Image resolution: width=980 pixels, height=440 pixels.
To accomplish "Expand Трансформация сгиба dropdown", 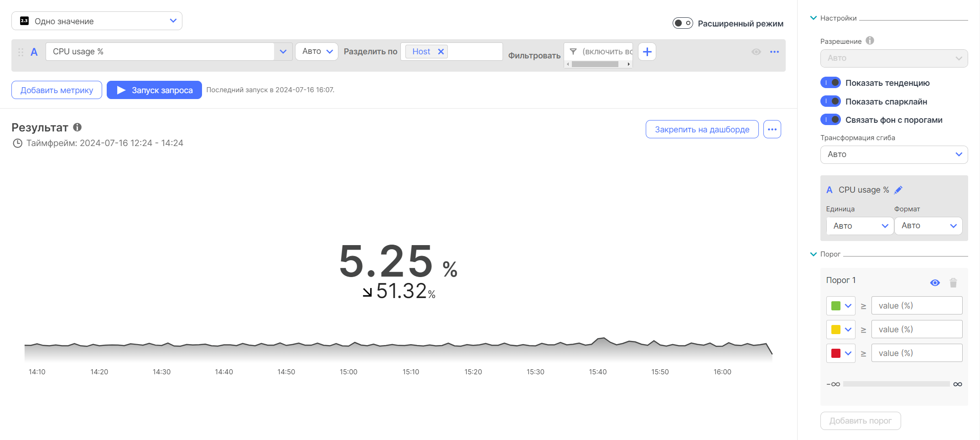I will [894, 155].
